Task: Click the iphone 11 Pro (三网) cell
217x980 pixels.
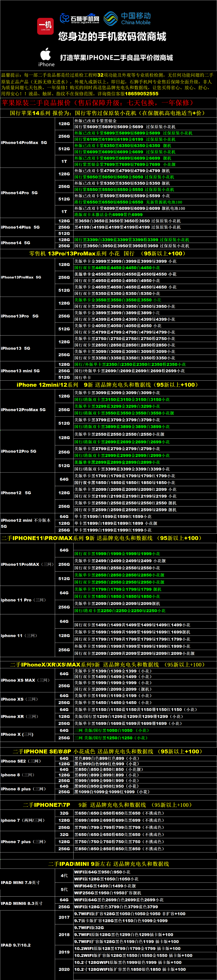Action: click(27, 600)
